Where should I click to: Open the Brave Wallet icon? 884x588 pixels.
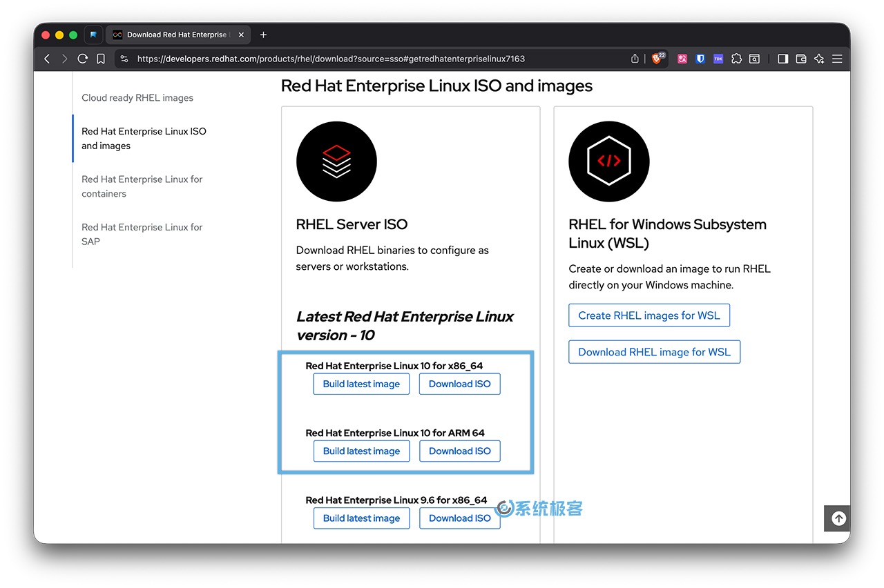point(801,59)
